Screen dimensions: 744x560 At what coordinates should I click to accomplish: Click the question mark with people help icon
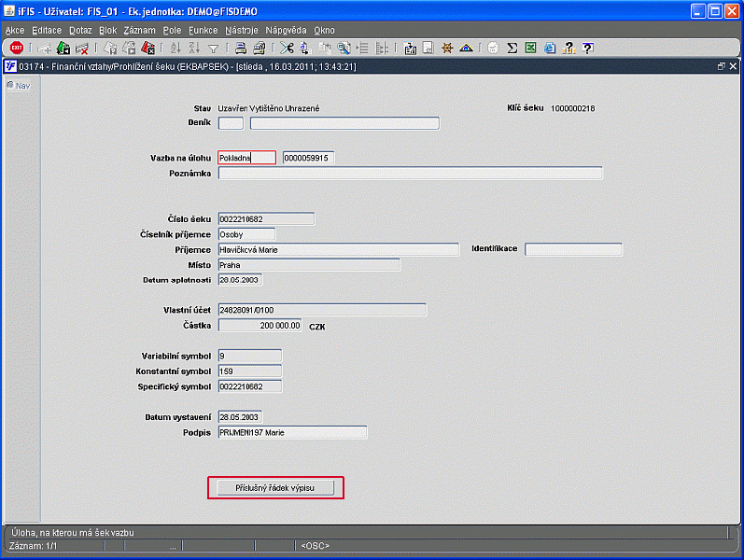click(x=569, y=48)
